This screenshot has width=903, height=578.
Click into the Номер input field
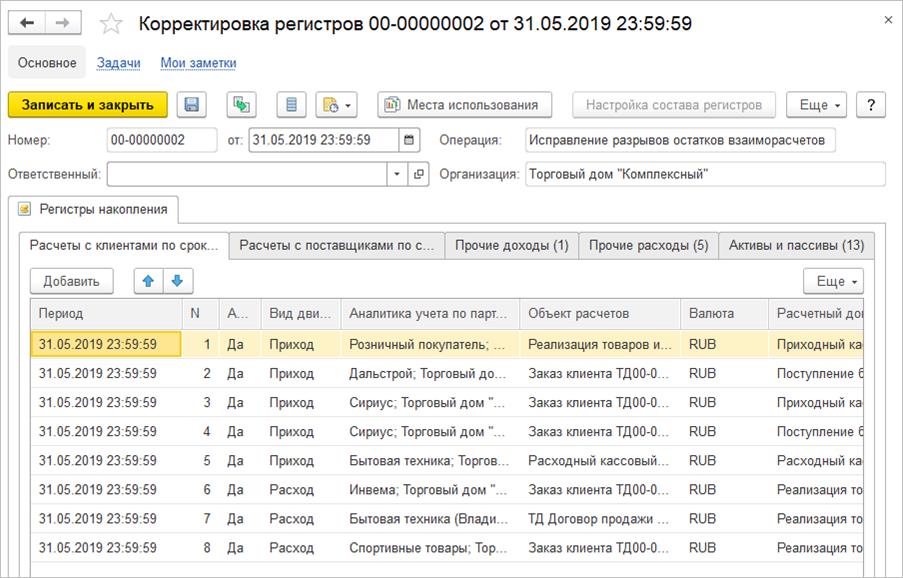(x=162, y=140)
